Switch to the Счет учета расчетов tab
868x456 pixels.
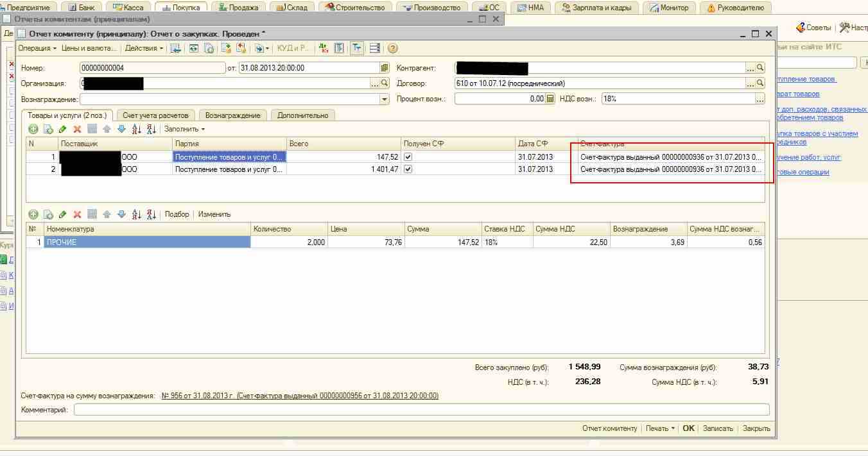click(x=155, y=115)
